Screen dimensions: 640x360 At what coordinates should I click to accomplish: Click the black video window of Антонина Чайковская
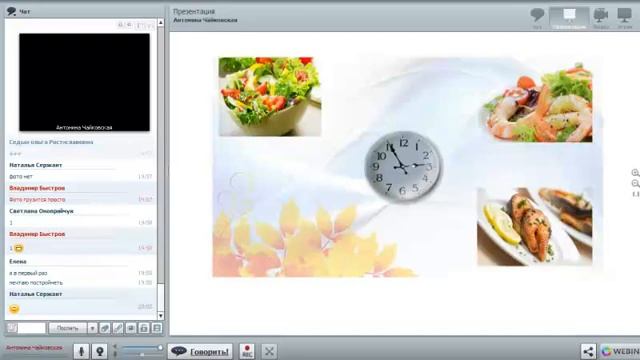(84, 82)
